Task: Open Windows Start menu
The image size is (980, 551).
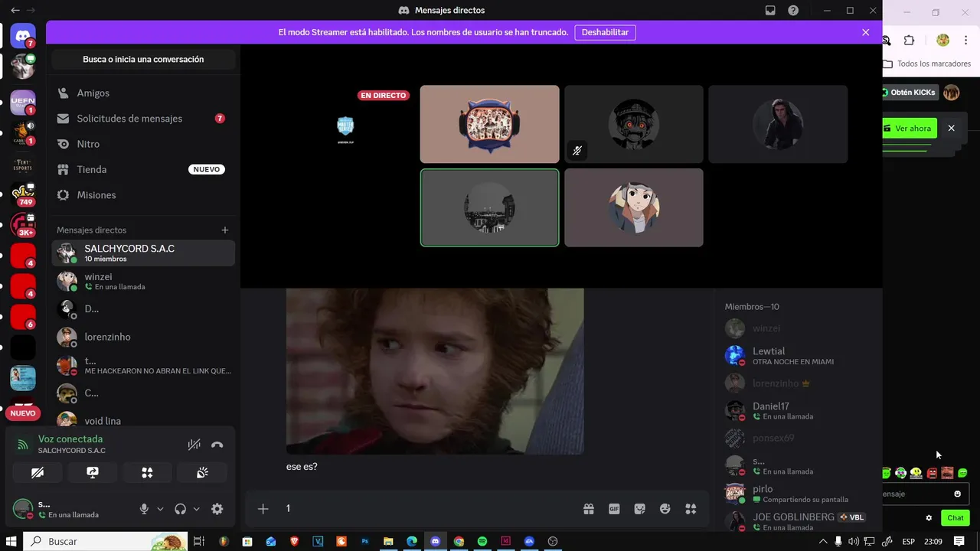Action: point(11,541)
